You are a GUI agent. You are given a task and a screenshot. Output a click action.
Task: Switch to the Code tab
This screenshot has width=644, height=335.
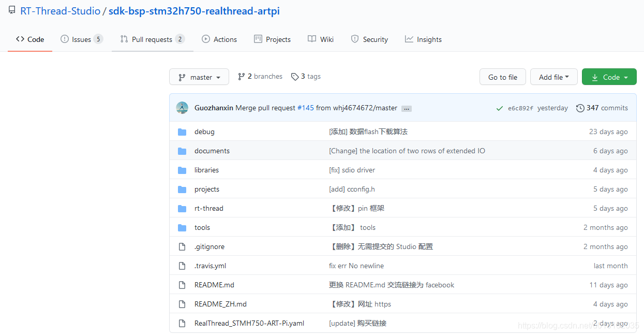click(30, 39)
